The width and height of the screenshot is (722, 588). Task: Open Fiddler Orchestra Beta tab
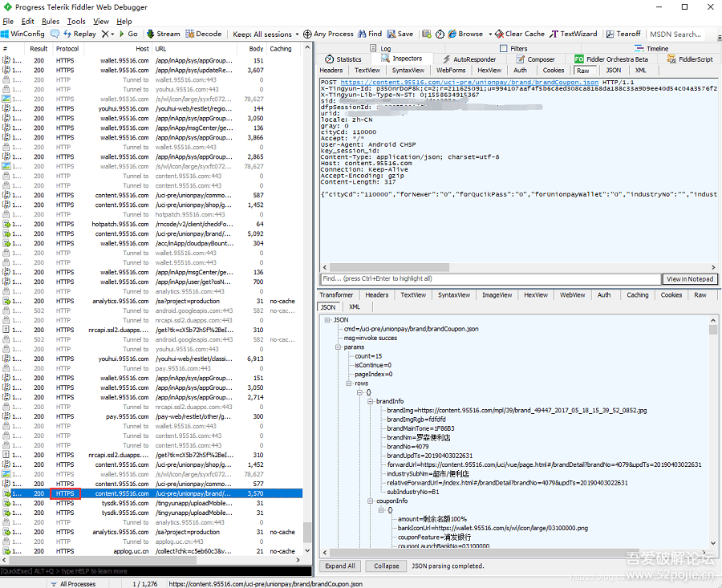coord(611,59)
